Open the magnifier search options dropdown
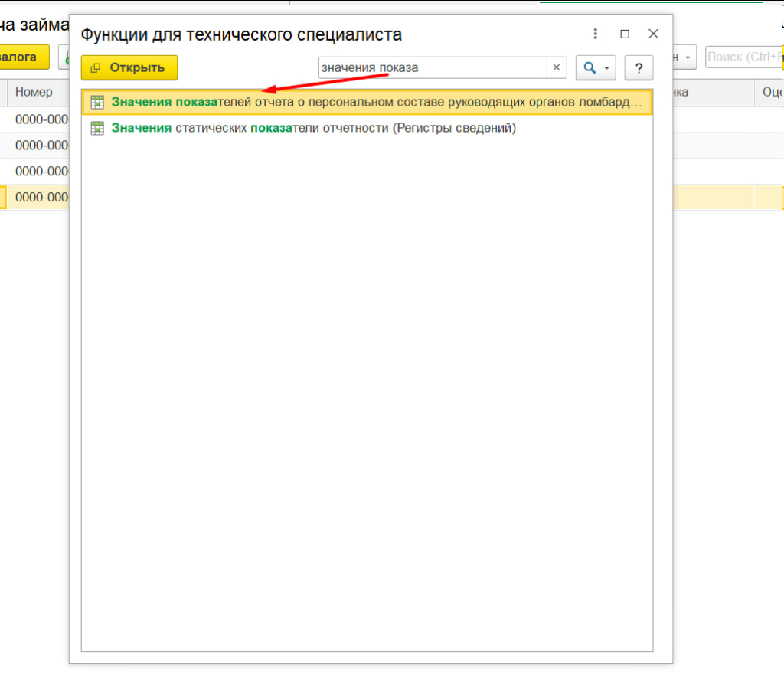The width and height of the screenshot is (784, 684). tap(595, 67)
